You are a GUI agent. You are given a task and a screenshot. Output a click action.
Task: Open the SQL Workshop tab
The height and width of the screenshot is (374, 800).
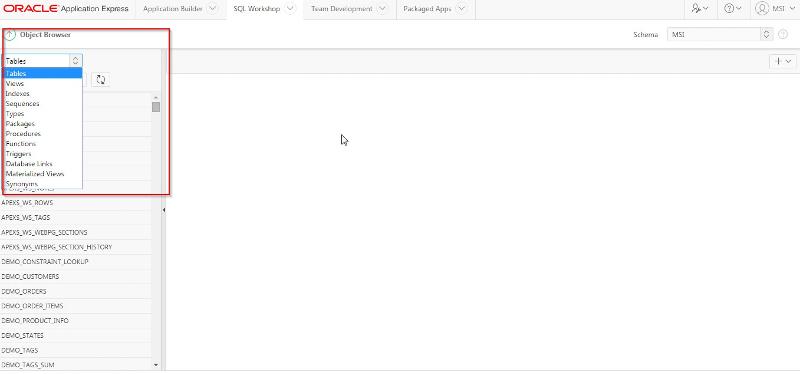257,9
